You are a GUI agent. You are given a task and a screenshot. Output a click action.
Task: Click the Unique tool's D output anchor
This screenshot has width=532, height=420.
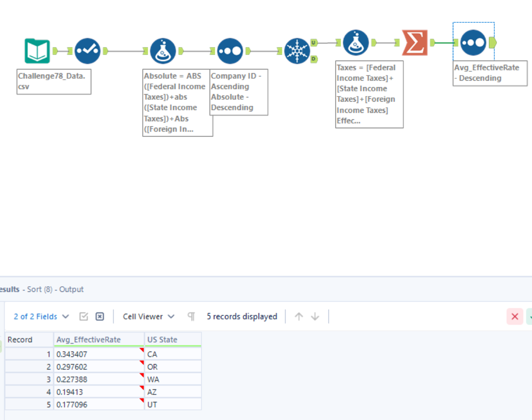[x=314, y=59]
